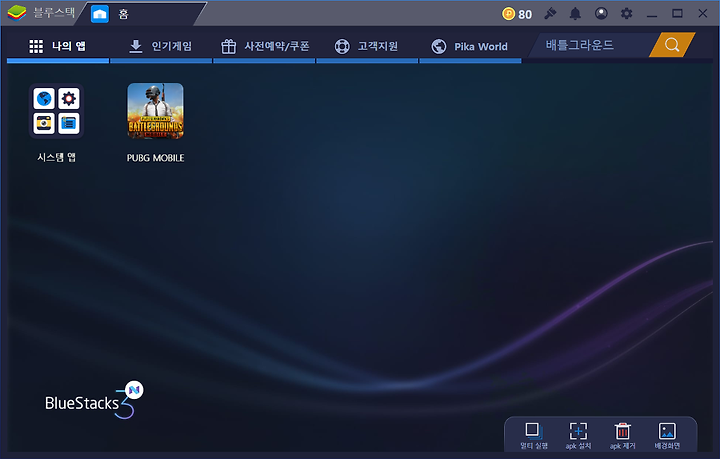Open the PUBG MOBILE app icon

[155, 111]
